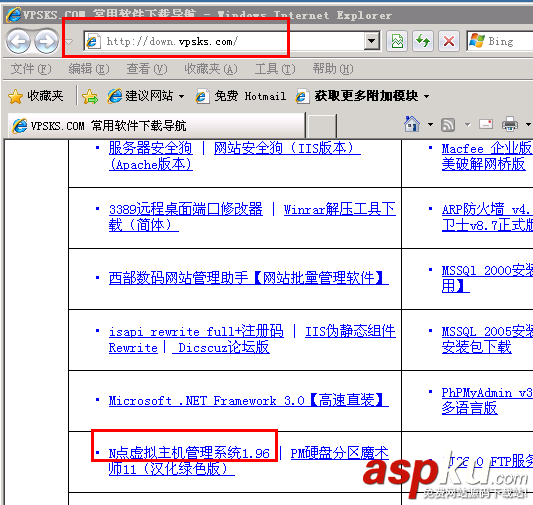Expand the 建议网站 dropdown arrow
This screenshot has height=505, width=533.
(x=182, y=97)
